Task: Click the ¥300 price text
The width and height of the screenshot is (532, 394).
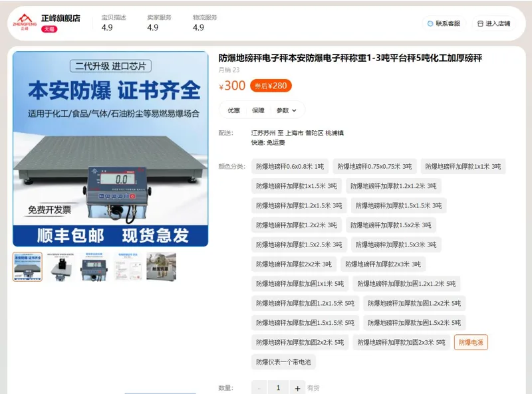Action: pos(232,86)
